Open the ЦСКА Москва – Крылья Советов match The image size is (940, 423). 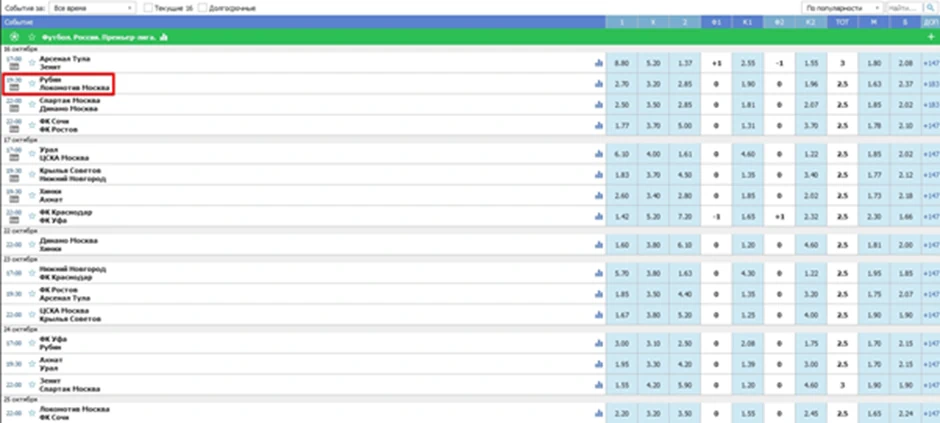70,315
